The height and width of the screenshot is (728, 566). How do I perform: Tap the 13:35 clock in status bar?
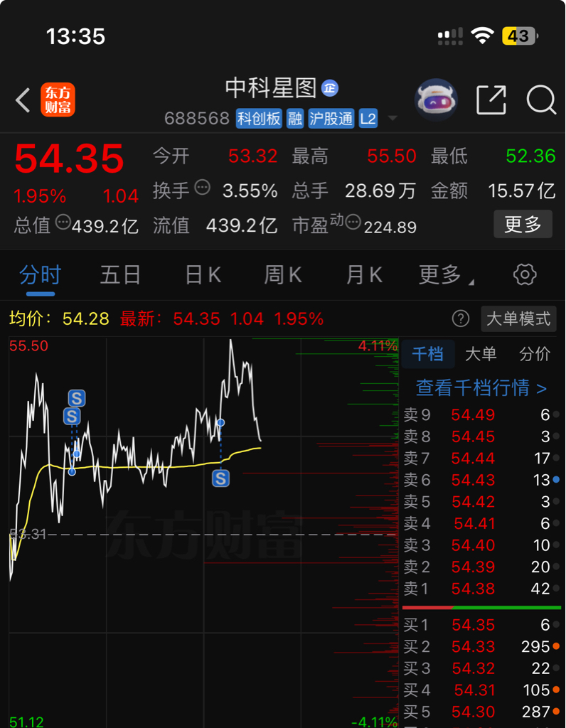tap(75, 36)
